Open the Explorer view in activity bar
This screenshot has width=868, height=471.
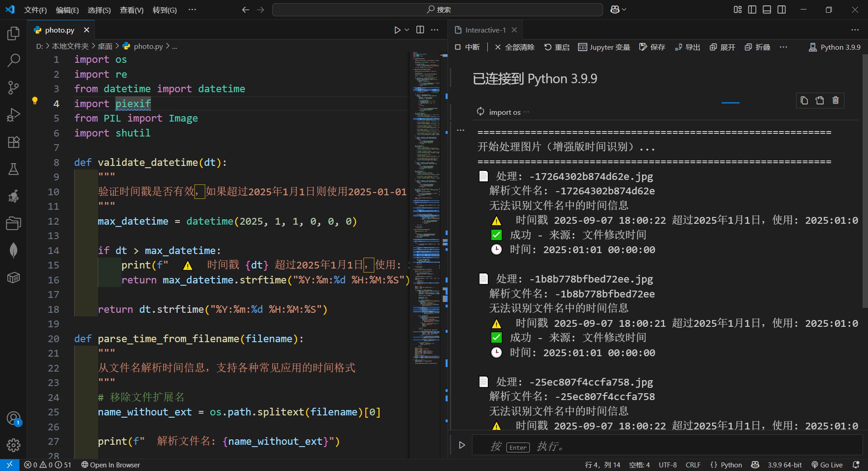pos(14,33)
